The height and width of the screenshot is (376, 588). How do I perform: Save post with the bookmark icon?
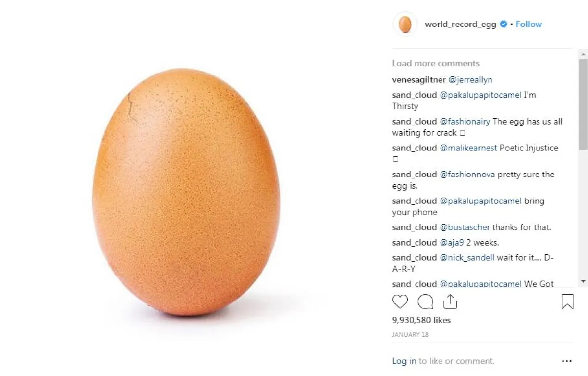pyautogui.click(x=567, y=301)
